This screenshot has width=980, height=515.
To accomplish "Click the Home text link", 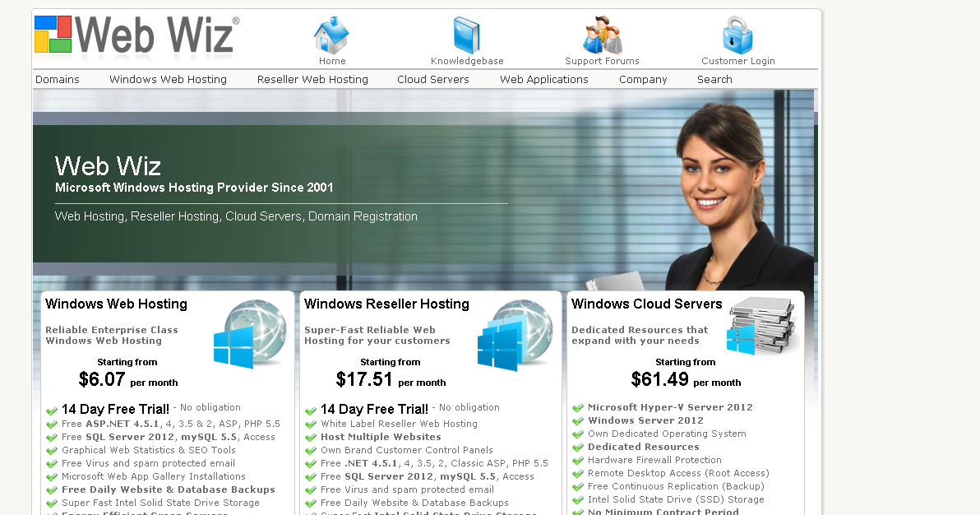I will pos(332,61).
